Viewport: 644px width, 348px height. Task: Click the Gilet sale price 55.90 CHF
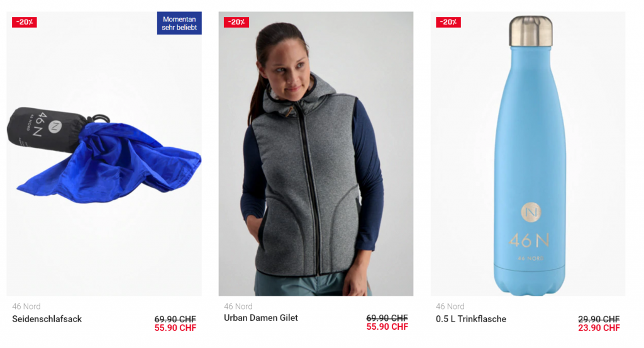pos(387,327)
